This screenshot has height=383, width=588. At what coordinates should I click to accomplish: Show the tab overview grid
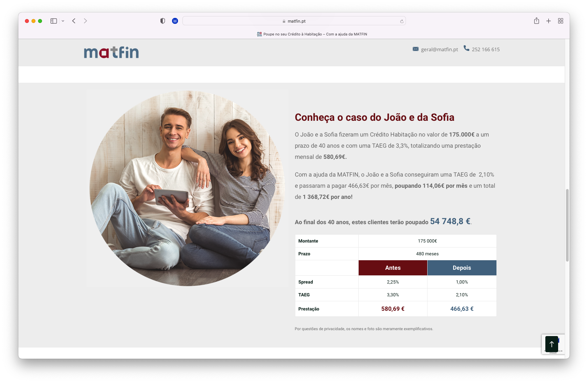560,21
